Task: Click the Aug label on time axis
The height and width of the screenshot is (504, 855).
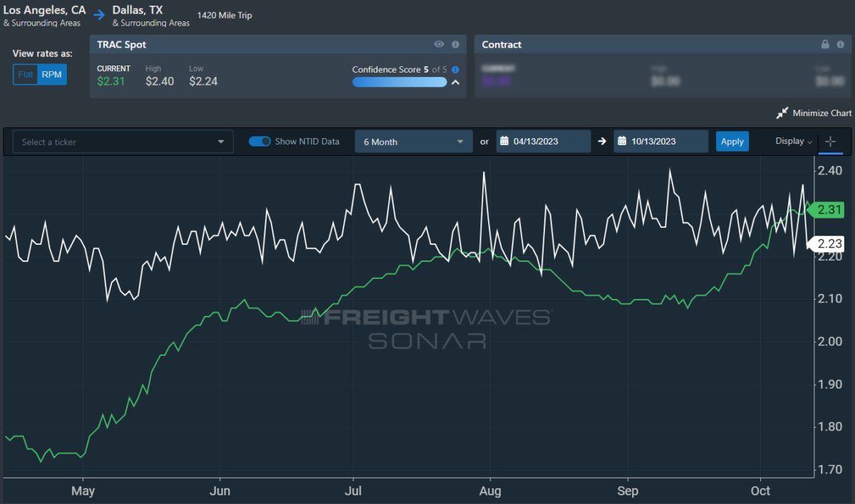Action: click(490, 491)
